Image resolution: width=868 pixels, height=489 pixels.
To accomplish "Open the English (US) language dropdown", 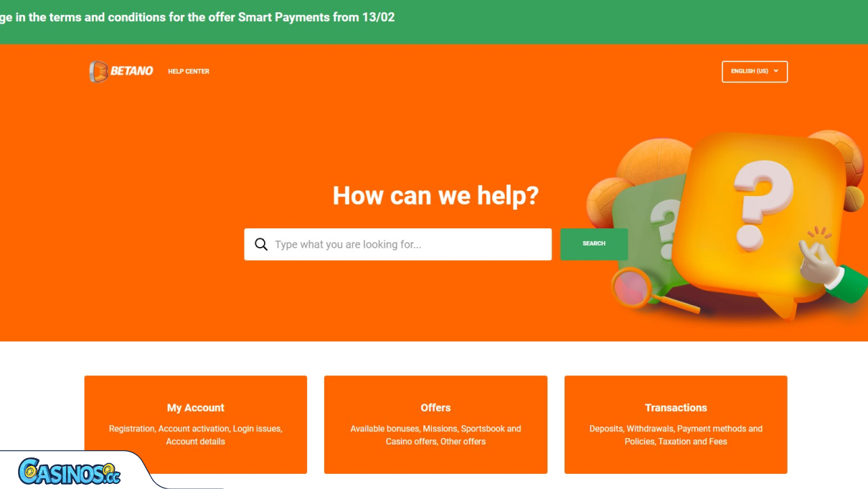I will coord(755,71).
